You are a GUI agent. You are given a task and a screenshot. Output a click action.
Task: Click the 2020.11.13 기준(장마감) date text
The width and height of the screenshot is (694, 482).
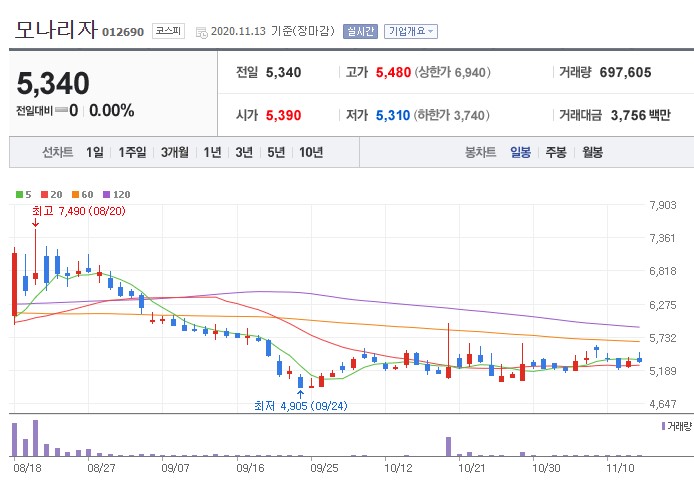click(x=273, y=31)
